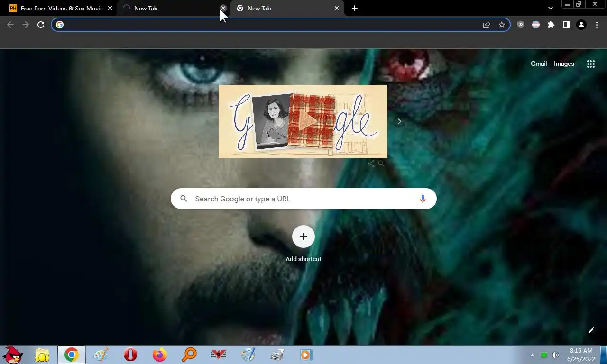Restore down the Chrome window
Screen dimensions: 607x364
(x=579, y=4)
